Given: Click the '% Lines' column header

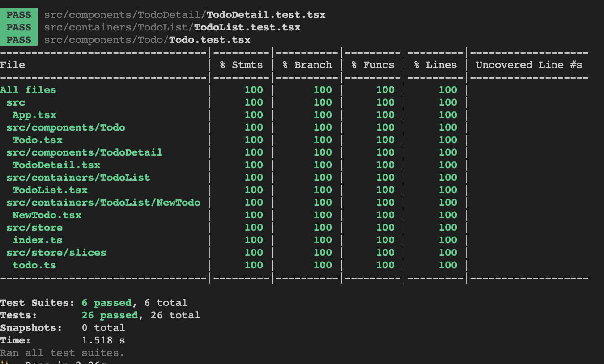Looking at the screenshot, I should (435, 65).
